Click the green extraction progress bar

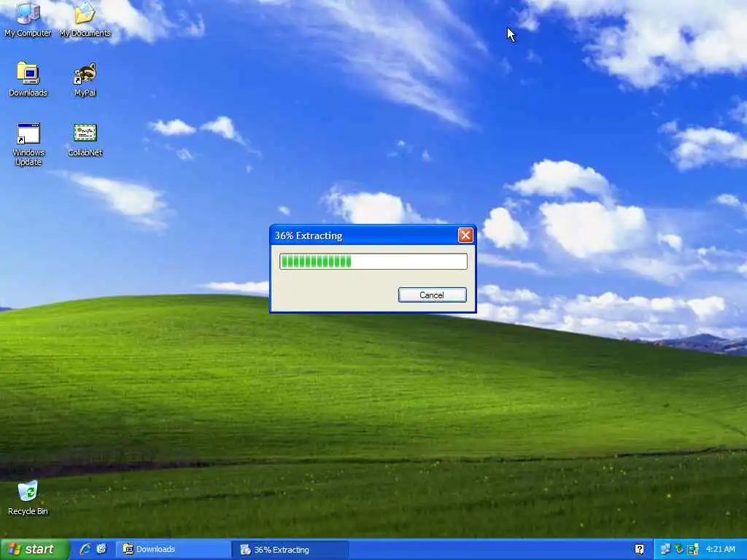(x=373, y=262)
